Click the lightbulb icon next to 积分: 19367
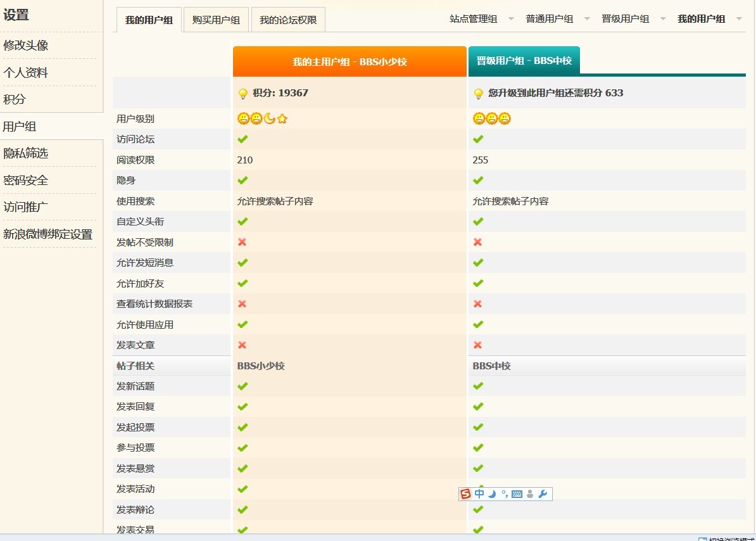Viewport: 756px width, 541px height. [x=243, y=94]
